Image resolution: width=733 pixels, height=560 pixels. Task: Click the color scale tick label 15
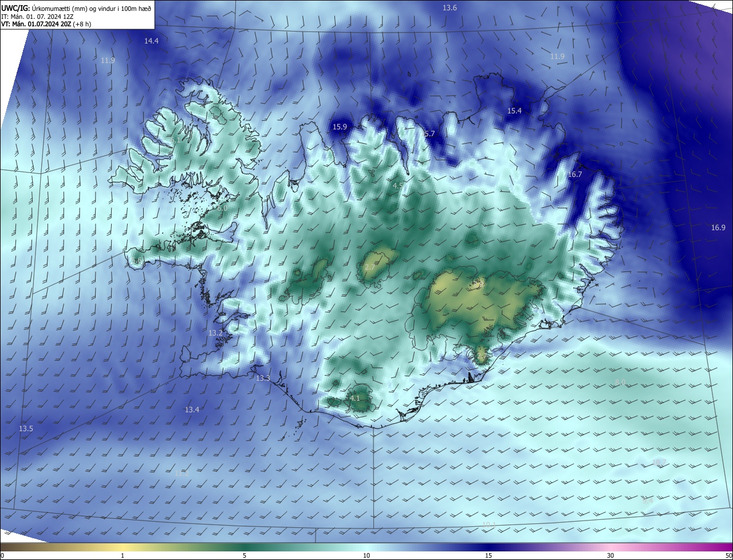[x=488, y=556]
